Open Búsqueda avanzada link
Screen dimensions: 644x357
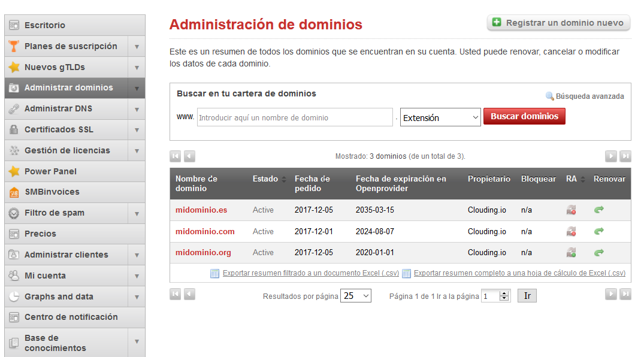(585, 96)
